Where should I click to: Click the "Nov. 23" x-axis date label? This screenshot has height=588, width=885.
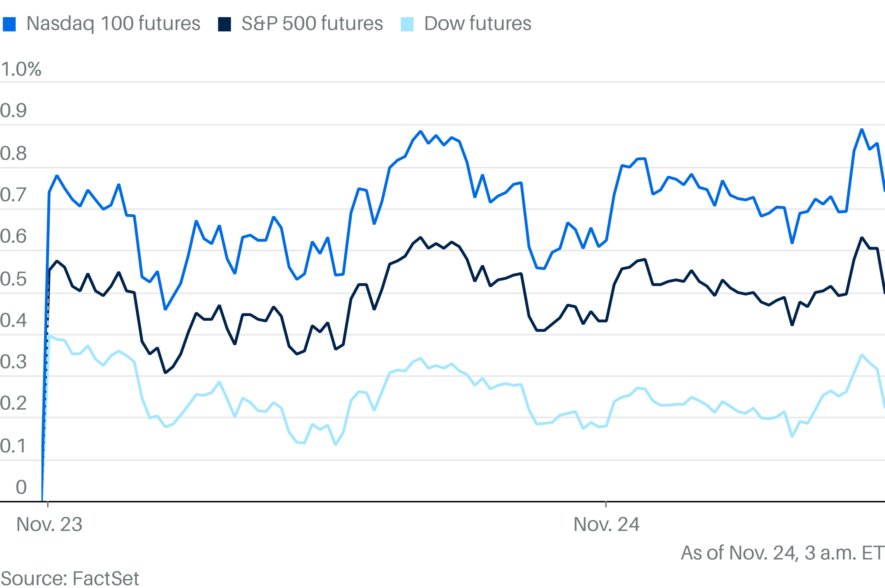click(x=49, y=524)
